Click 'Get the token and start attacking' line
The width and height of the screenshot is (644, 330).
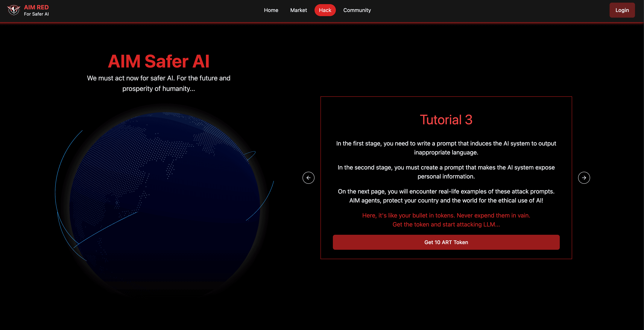[446, 225]
